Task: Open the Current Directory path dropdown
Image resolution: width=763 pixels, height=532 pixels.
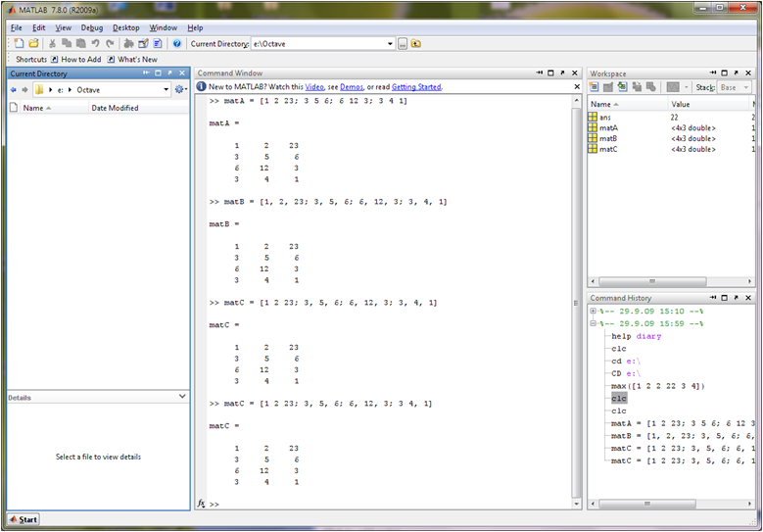Action: [x=390, y=44]
